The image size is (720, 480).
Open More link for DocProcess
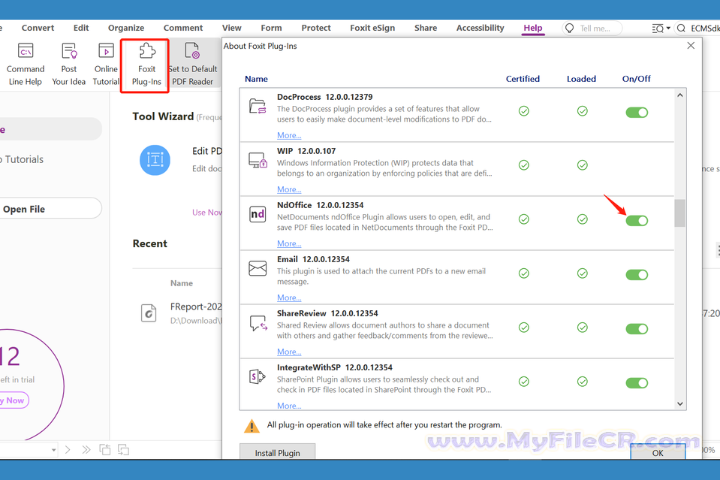click(289, 135)
